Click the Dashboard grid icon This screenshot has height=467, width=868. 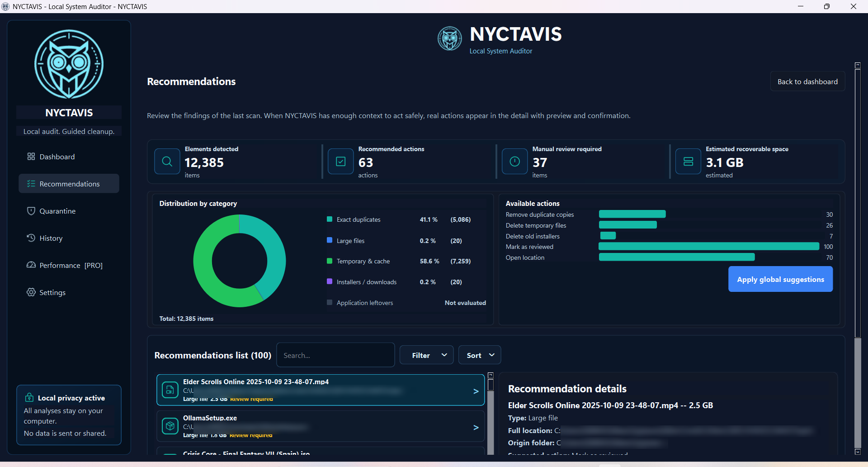click(31, 157)
